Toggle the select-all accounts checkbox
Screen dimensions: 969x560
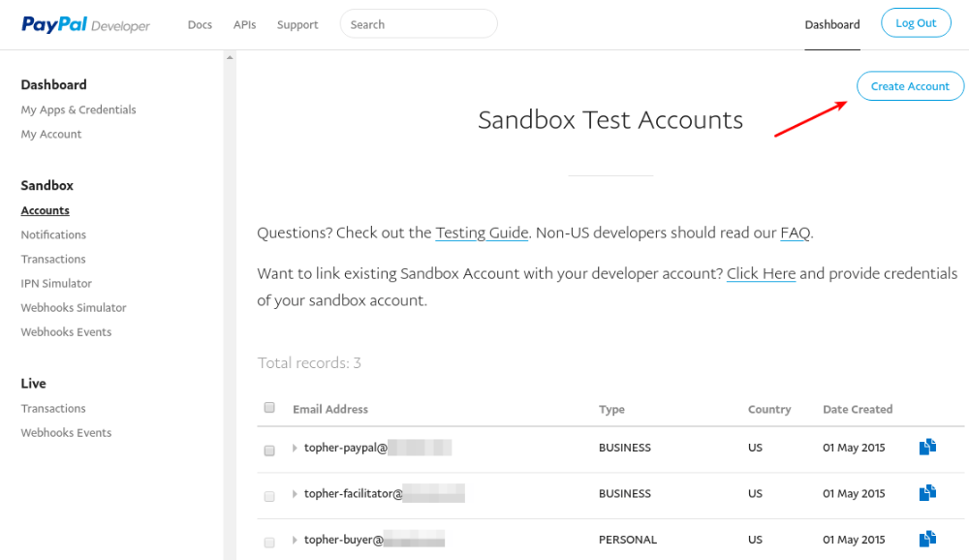click(269, 408)
